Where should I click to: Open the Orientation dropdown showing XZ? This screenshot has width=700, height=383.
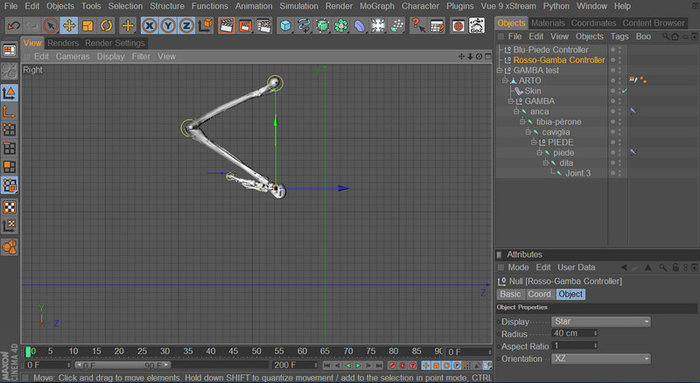click(x=601, y=358)
